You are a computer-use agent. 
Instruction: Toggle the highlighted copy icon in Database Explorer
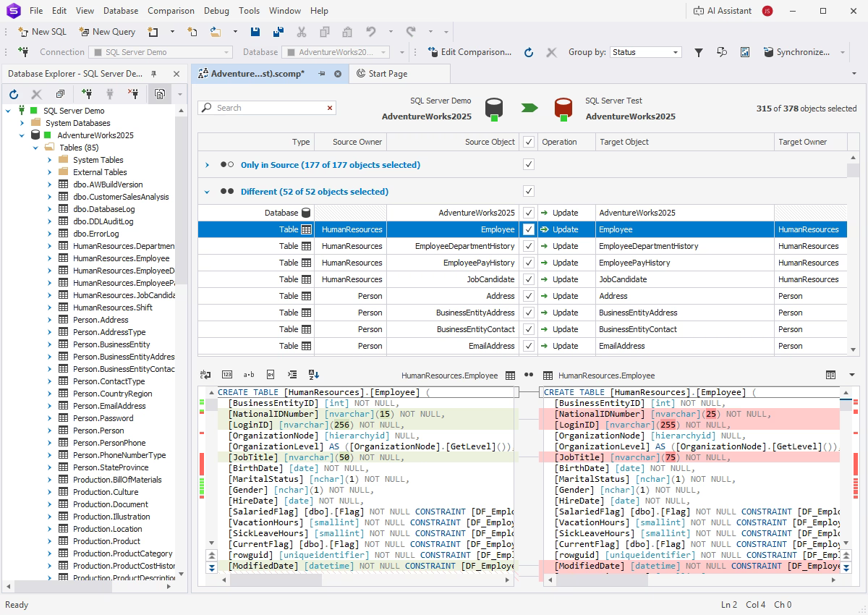pyautogui.click(x=159, y=94)
